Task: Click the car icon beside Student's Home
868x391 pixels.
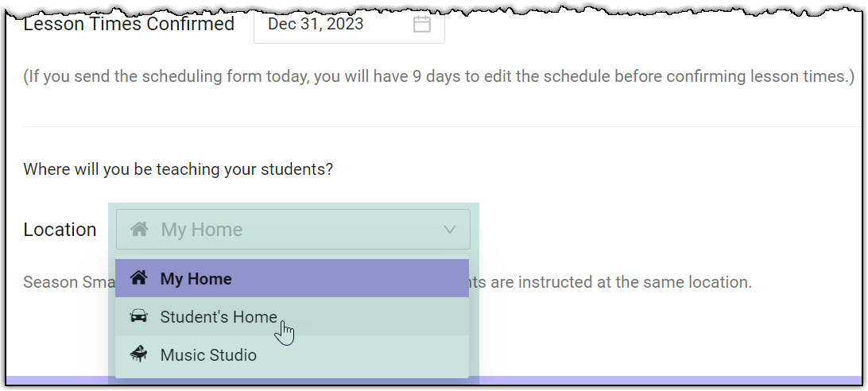Action: pyautogui.click(x=139, y=316)
